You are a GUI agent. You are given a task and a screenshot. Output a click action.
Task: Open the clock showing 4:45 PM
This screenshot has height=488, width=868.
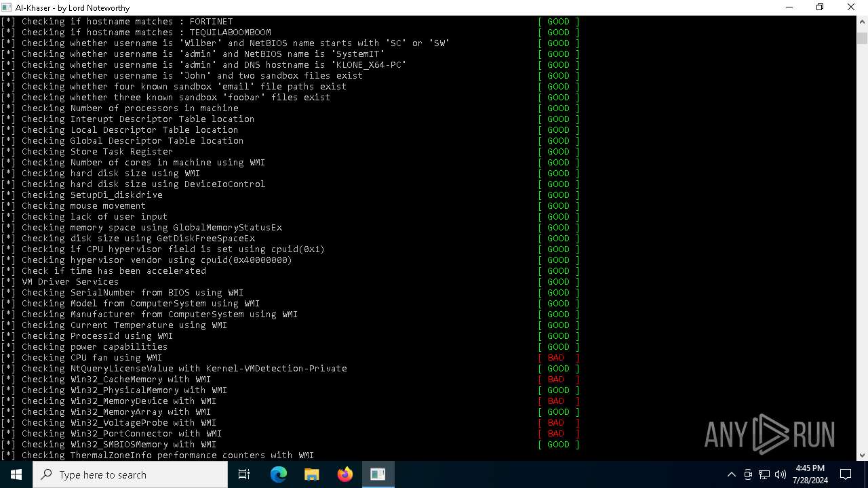pyautogui.click(x=810, y=474)
